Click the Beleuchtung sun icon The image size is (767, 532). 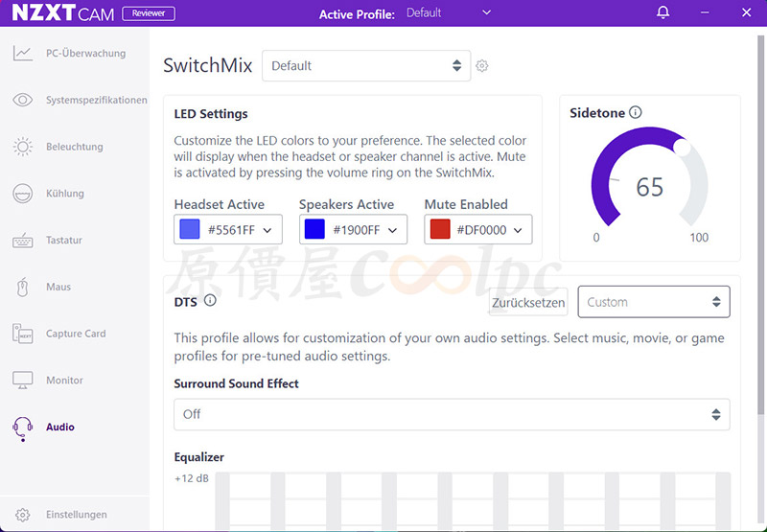click(22, 147)
